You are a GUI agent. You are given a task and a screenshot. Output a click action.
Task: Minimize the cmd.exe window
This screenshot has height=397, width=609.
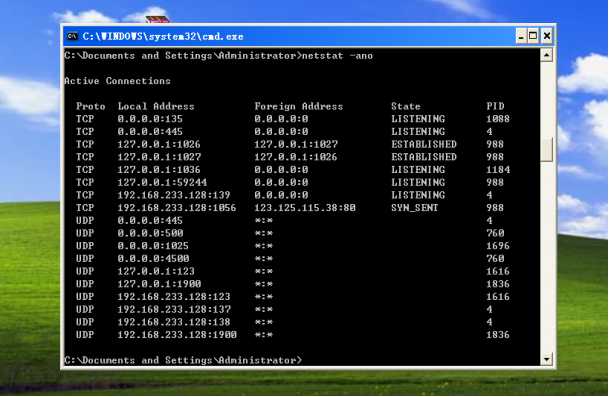(522, 36)
